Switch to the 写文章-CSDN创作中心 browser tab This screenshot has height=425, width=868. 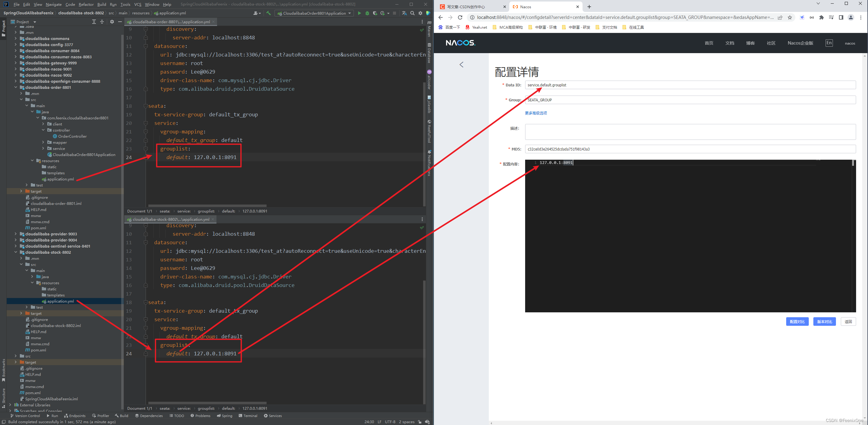click(x=466, y=7)
